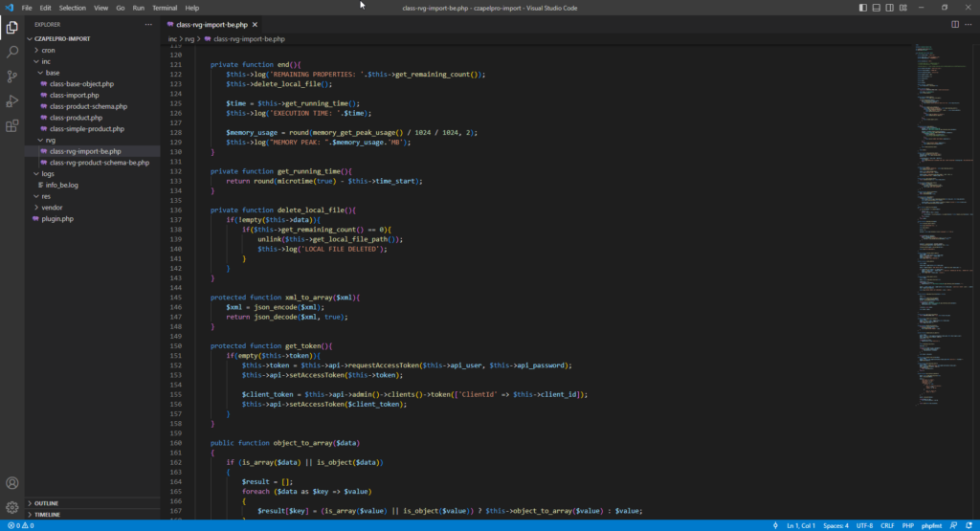Click the phpfmt status bar item
The width and height of the screenshot is (980, 531).
click(x=931, y=526)
